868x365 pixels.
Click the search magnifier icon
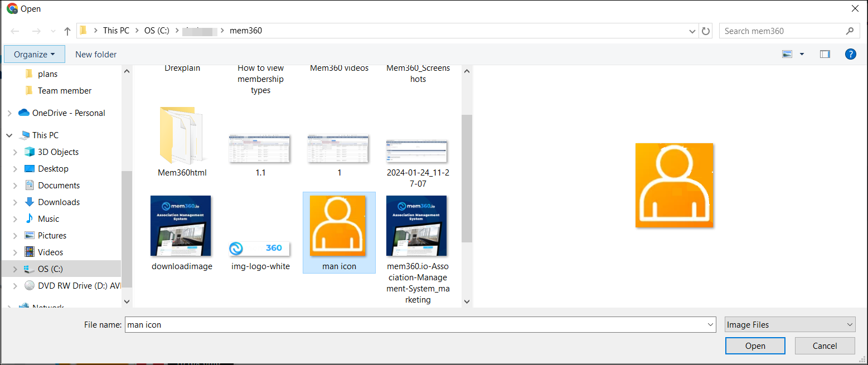[850, 31]
